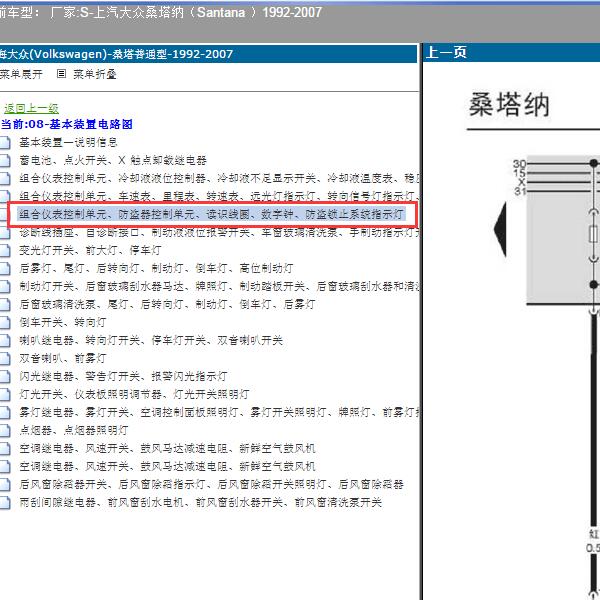This screenshot has height=600, width=600.
Task: Open 后风窗除霜器开关 entry
Action: 211,484
